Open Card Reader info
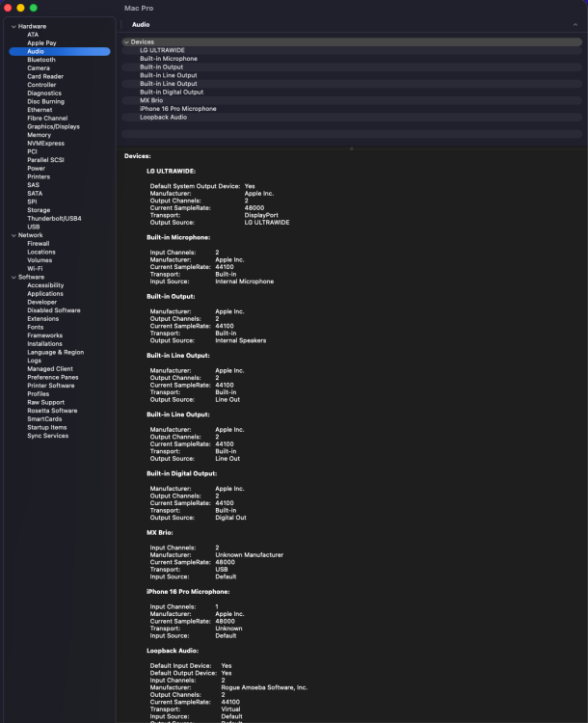 tap(45, 76)
